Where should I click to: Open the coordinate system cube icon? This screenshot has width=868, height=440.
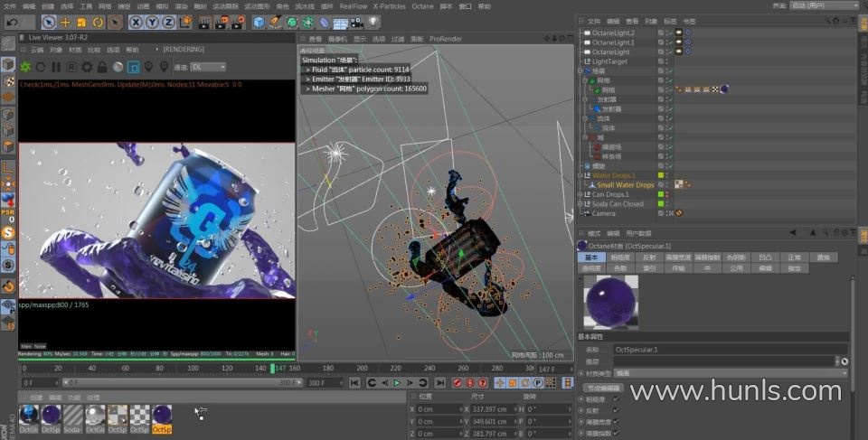pos(186,23)
